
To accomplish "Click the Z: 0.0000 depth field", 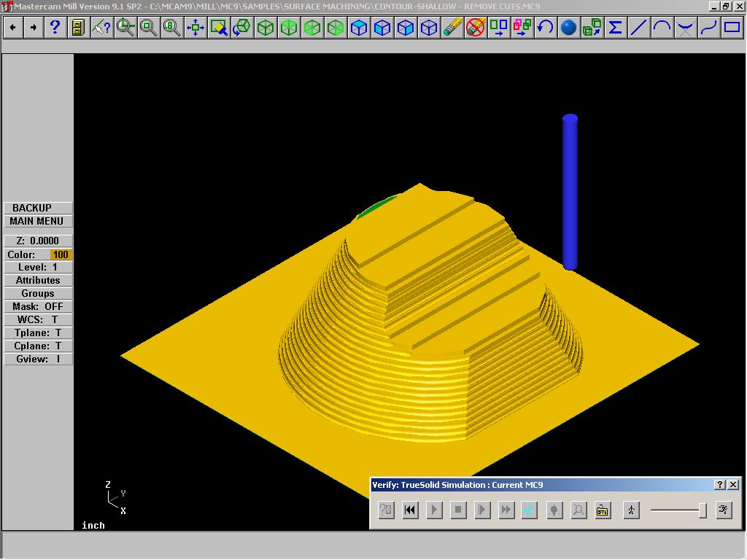I will pos(38,241).
